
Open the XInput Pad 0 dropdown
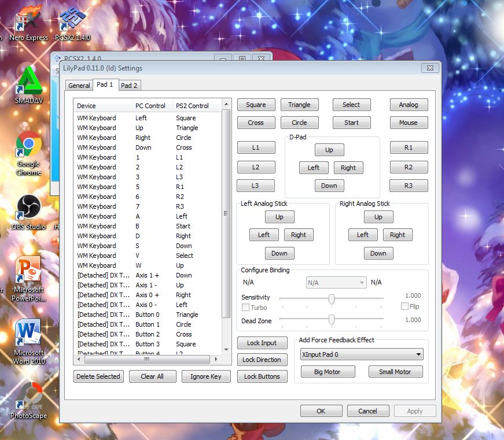pos(361,354)
